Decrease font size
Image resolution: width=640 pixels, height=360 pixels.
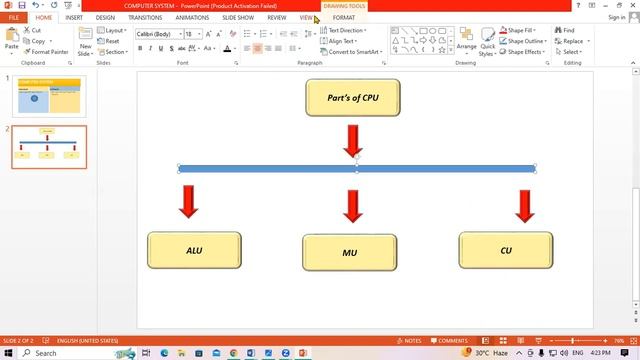coord(219,34)
